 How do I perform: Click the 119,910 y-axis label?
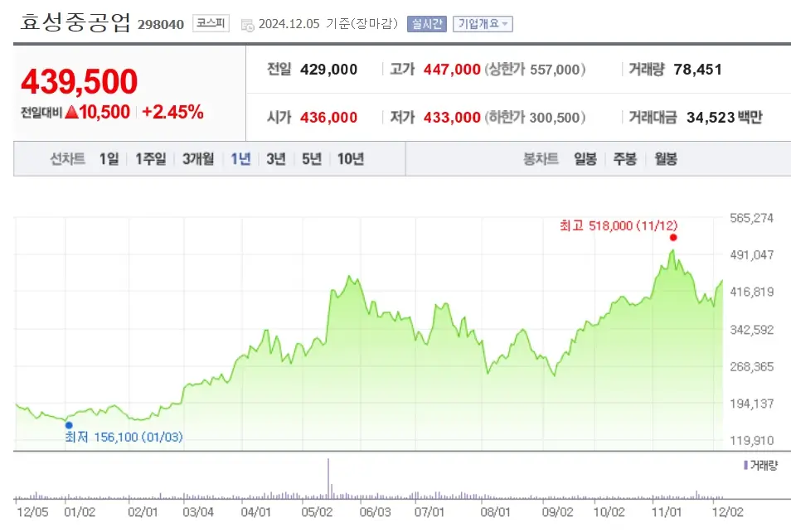(751, 441)
